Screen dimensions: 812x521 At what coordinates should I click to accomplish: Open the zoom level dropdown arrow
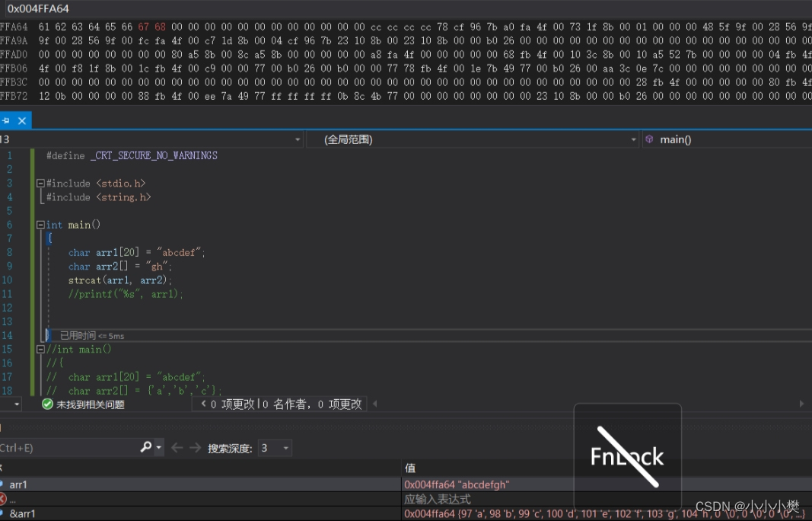pos(17,404)
